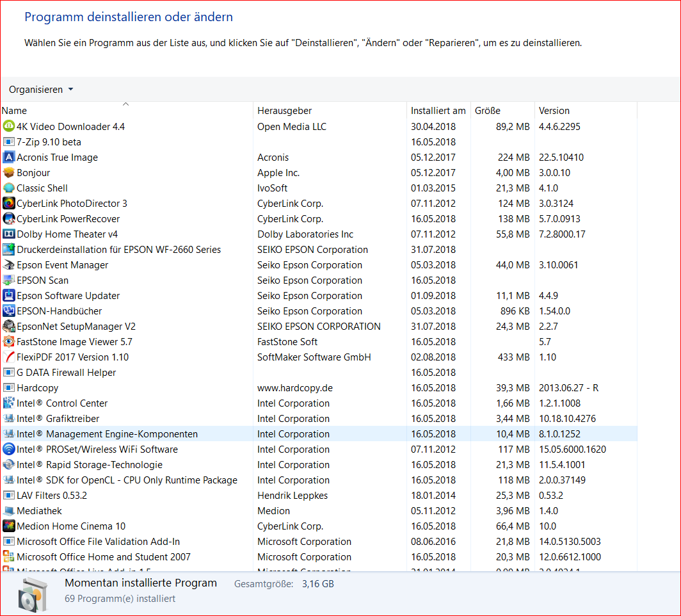This screenshot has height=616, width=681.
Task: Click the 69 Programm(e) installiert text
Action: click(x=120, y=599)
